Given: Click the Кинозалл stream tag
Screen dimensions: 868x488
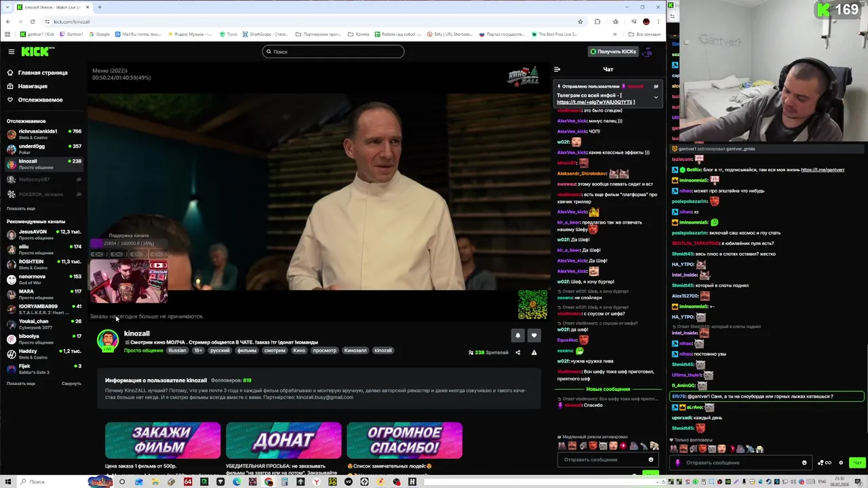Looking at the screenshot, I should click(355, 351).
